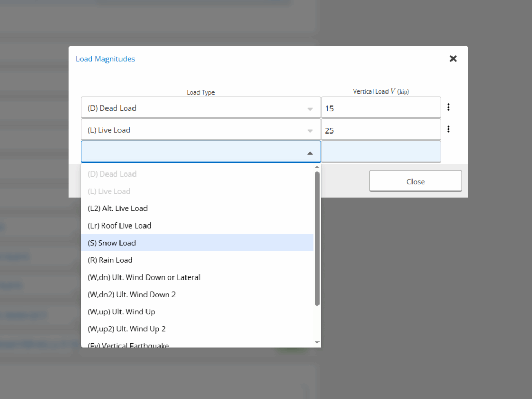Click Live Load vertical load field containing 25
This screenshot has width=532, height=399.
point(380,130)
